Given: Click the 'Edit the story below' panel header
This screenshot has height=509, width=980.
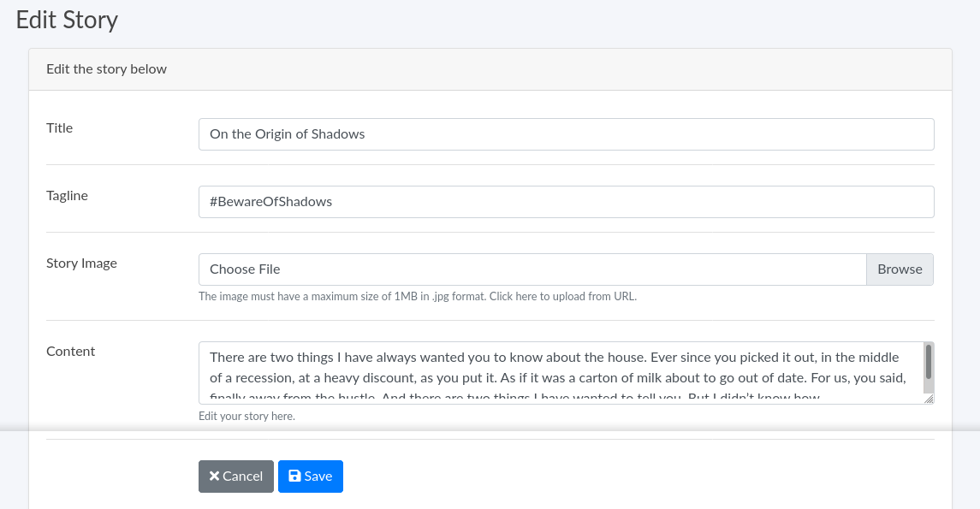Looking at the screenshot, I should click(x=106, y=69).
